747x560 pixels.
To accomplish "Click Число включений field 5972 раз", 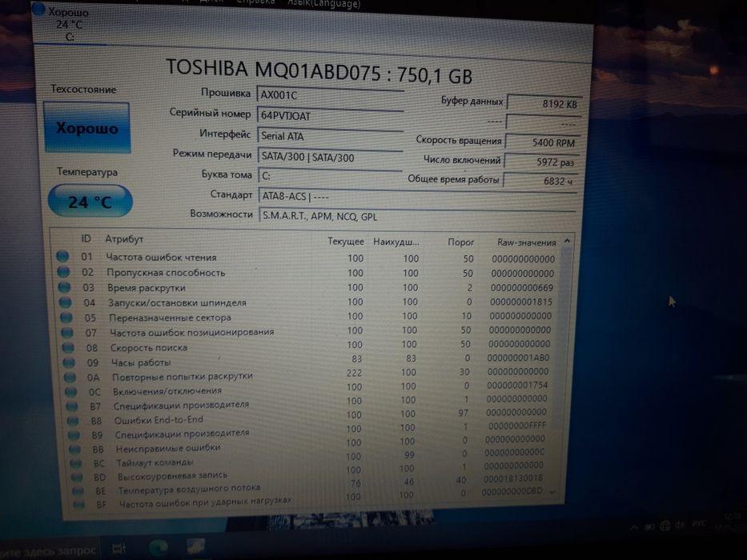I will point(542,162).
